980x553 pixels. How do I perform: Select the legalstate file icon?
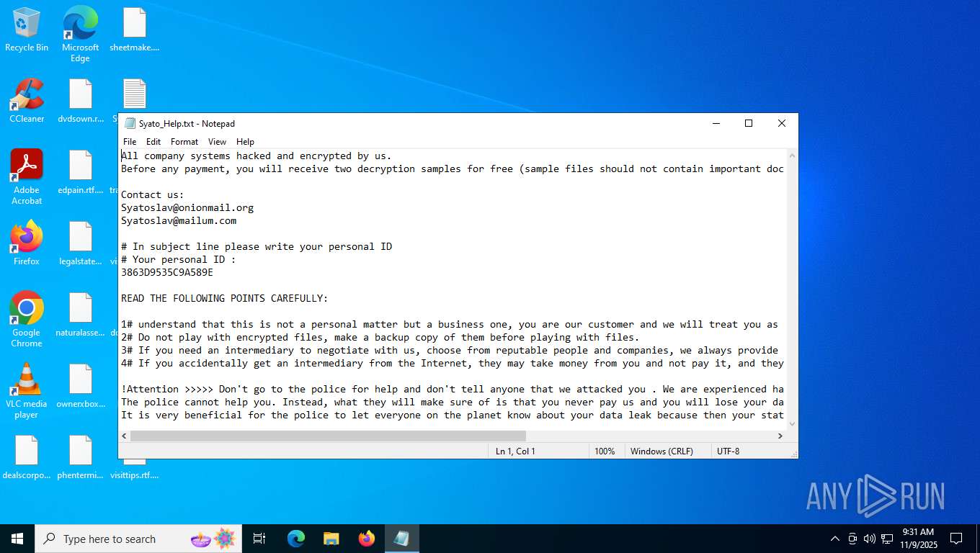tap(81, 243)
